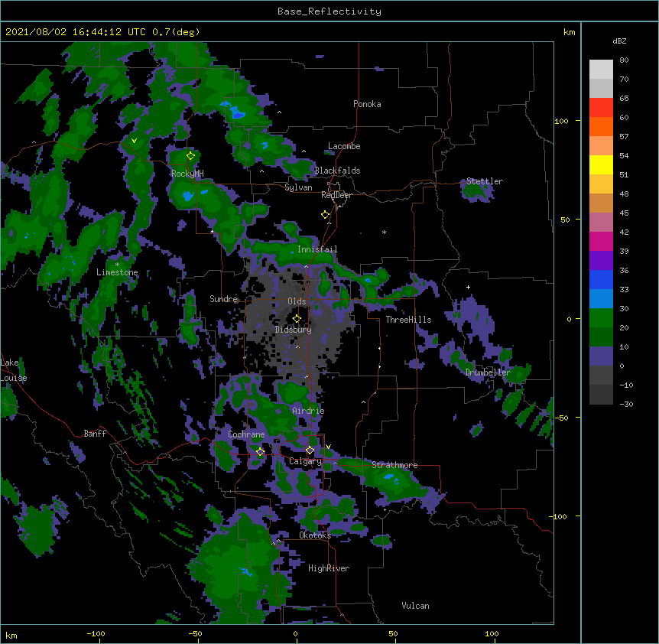This screenshot has width=659, height=644.
Task: Click the white asterisk marker east of Innisfail
Action: click(x=384, y=232)
